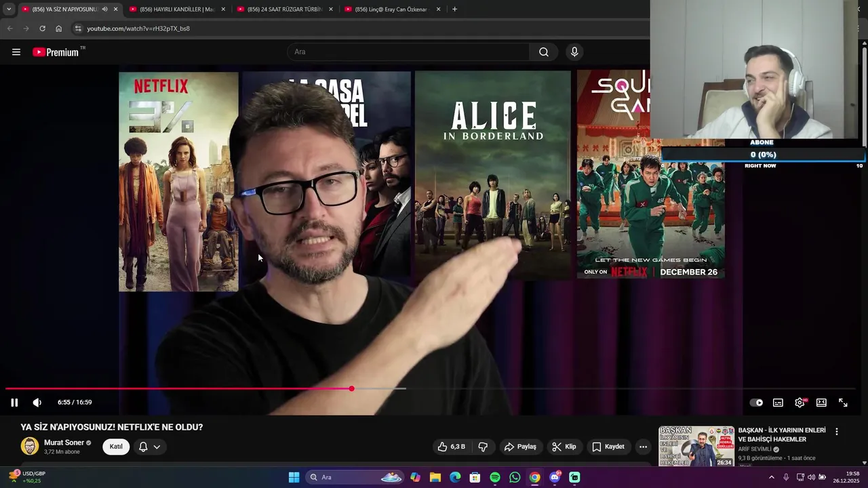Open the player settings gear
The width and height of the screenshot is (868, 488).
click(x=800, y=403)
